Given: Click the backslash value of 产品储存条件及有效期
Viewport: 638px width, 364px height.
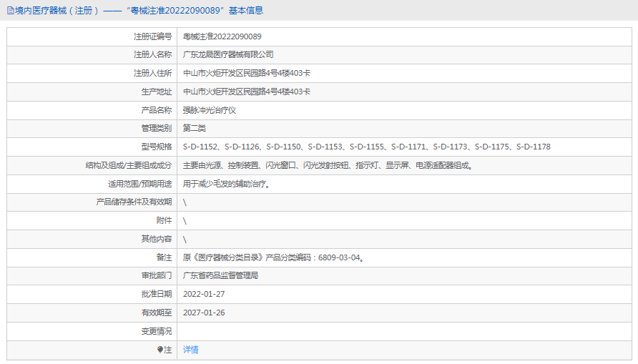Looking at the screenshot, I should pos(185,202).
